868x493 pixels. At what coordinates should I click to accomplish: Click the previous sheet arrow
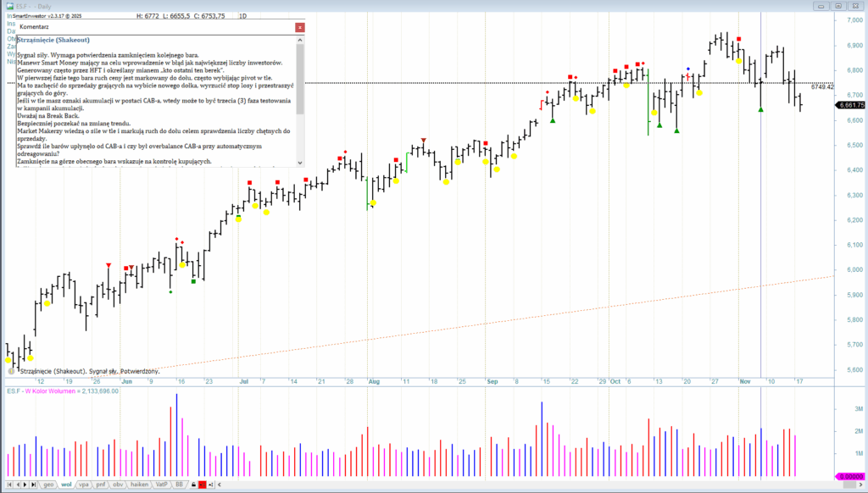pos(18,485)
